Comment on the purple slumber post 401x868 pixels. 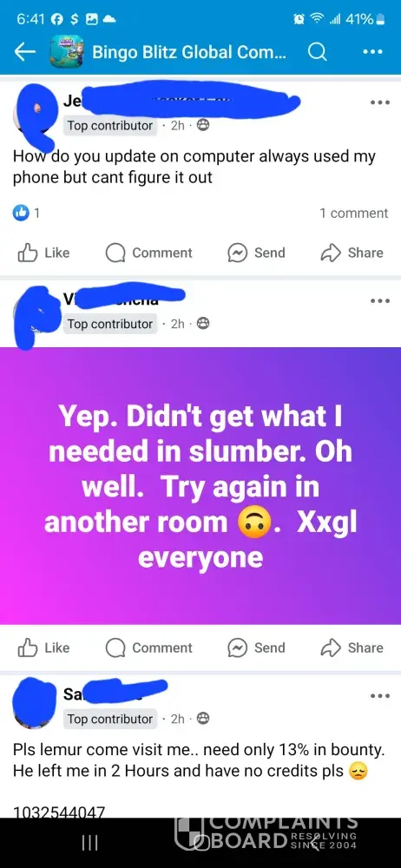click(x=149, y=648)
